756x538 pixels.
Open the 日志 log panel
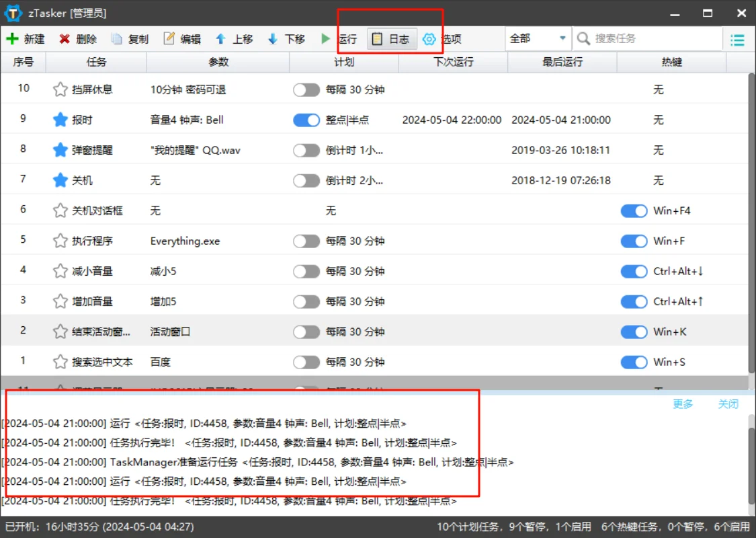pyautogui.click(x=391, y=38)
